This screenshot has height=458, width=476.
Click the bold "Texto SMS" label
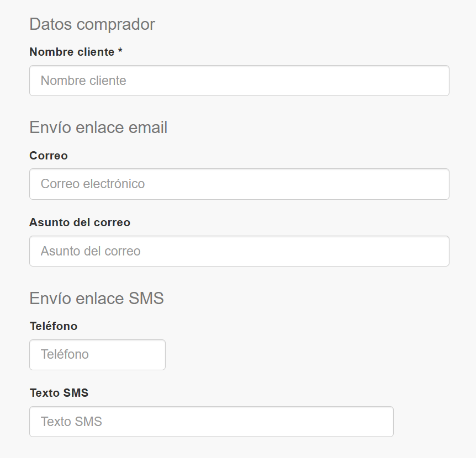(59, 393)
